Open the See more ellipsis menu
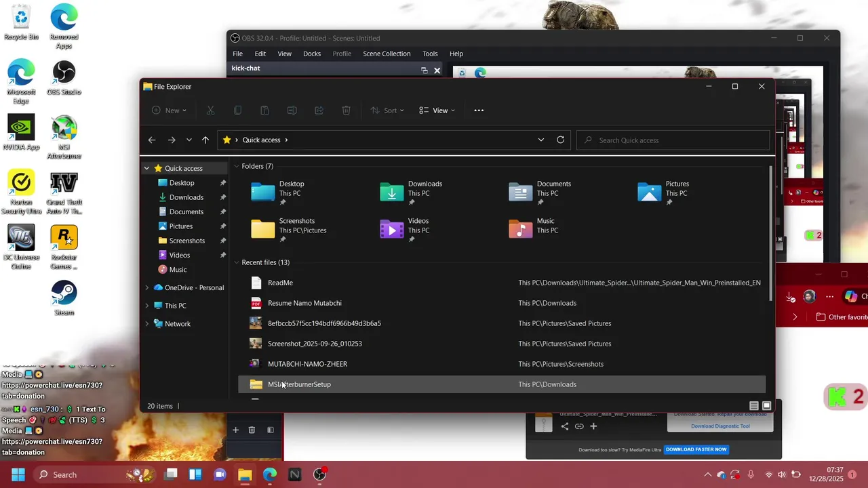The height and width of the screenshot is (488, 868). click(x=479, y=110)
